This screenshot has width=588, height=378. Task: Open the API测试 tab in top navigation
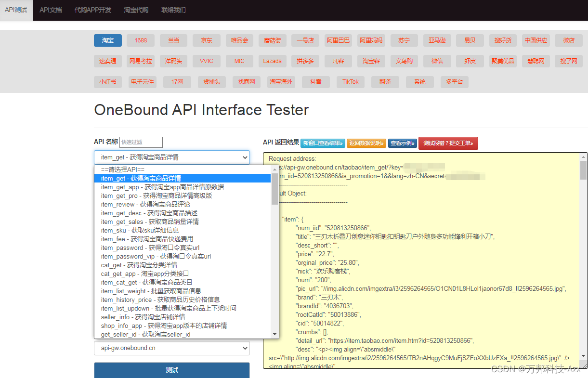tap(16, 10)
